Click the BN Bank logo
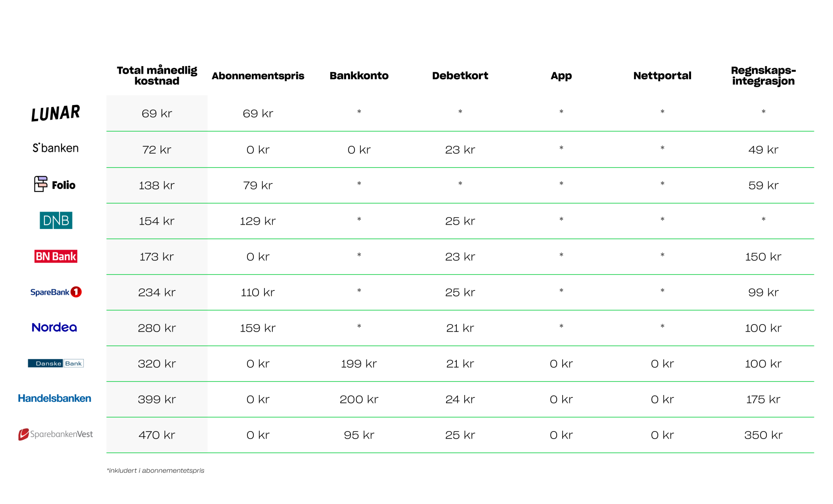 tap(56, 256)
